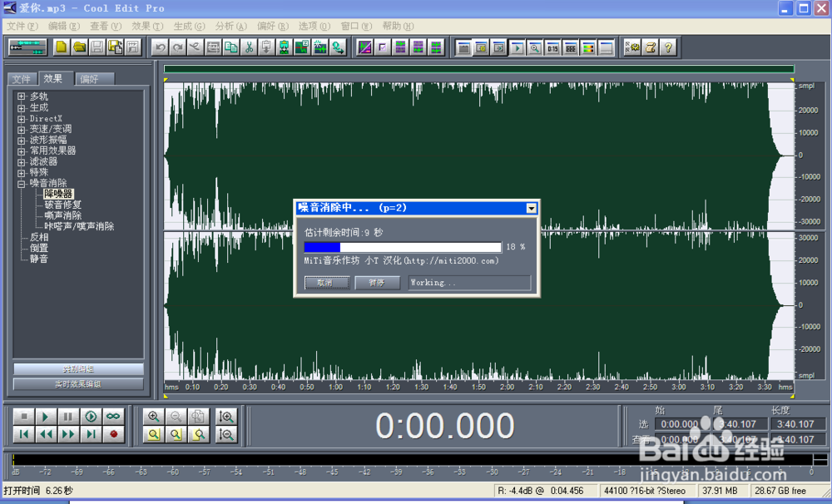Click the Save As floppy-with-page icon
This screenshot has width=832, height=504.
point(115,47)
